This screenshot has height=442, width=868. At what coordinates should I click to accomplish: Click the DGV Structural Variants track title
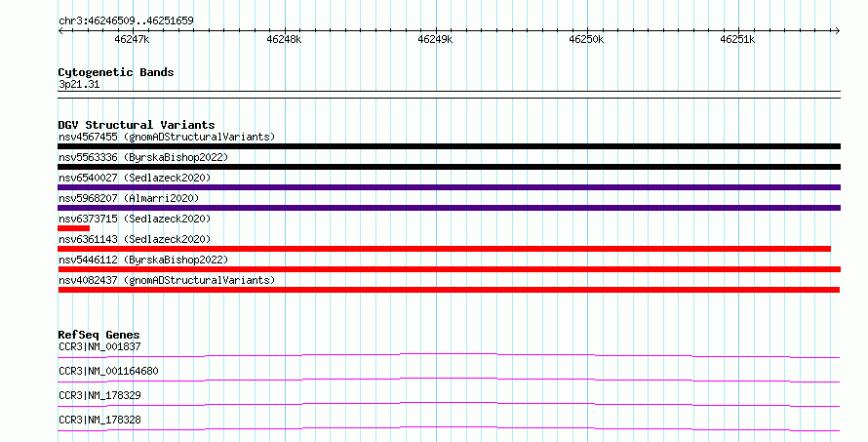coord(137,125)
